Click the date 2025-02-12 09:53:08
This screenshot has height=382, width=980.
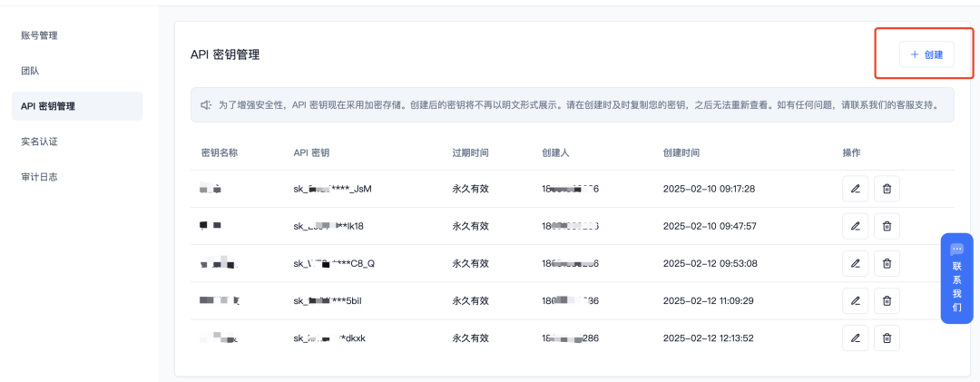coord(710,264)
